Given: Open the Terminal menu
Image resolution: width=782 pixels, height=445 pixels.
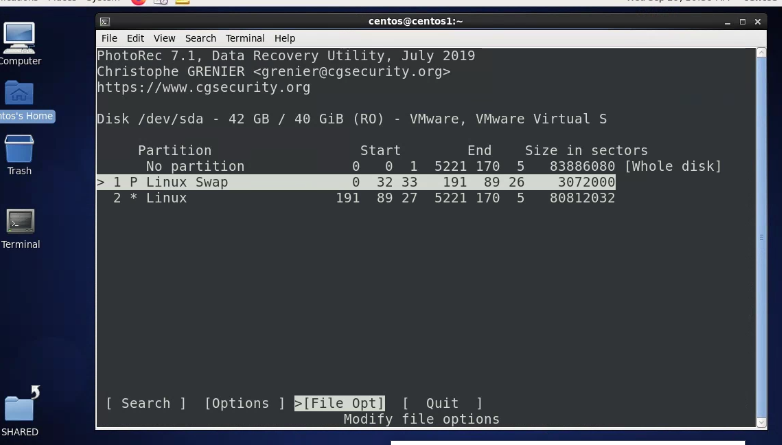Looking at the screenshot, I should [x=245, y=38].
